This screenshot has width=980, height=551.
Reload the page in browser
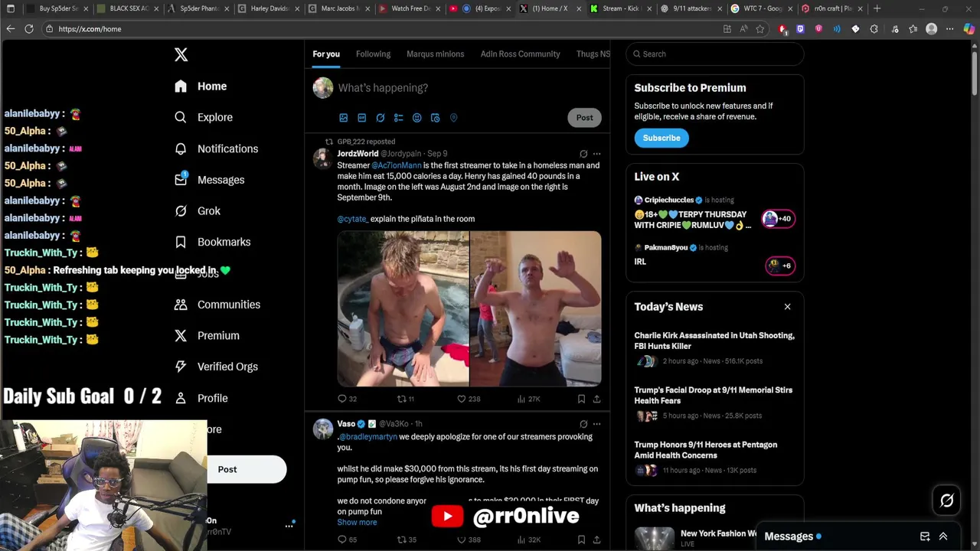(29, 29)
